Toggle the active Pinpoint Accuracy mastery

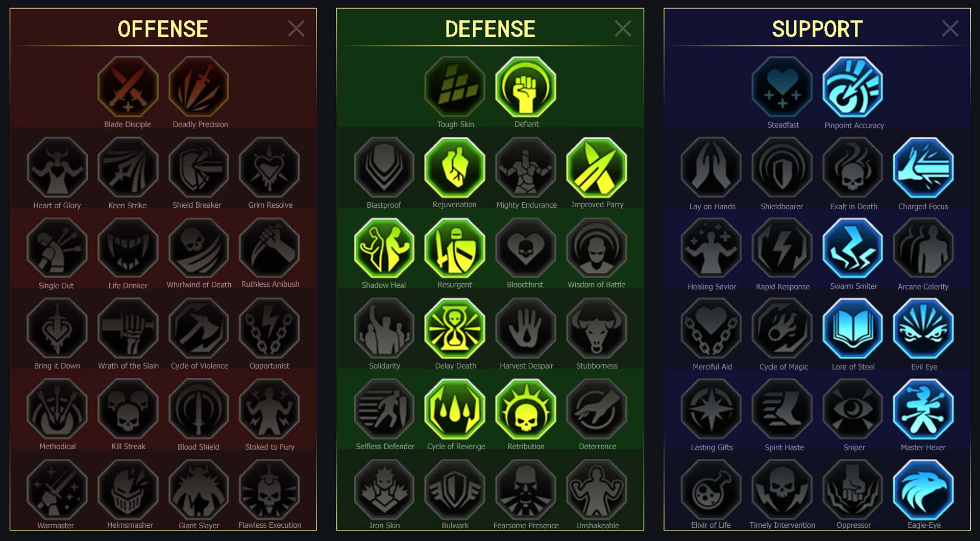[x=853, y=87]
